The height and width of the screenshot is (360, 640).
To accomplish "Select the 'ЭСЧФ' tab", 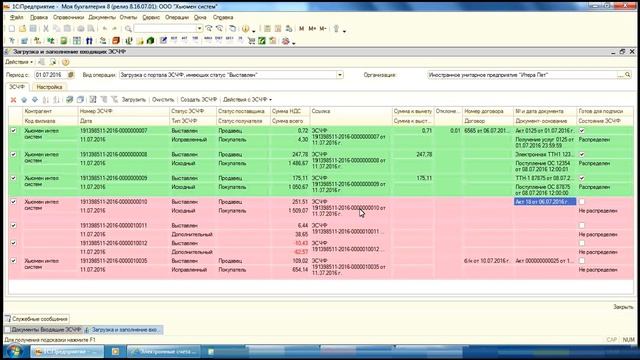I will pos(17,87).
